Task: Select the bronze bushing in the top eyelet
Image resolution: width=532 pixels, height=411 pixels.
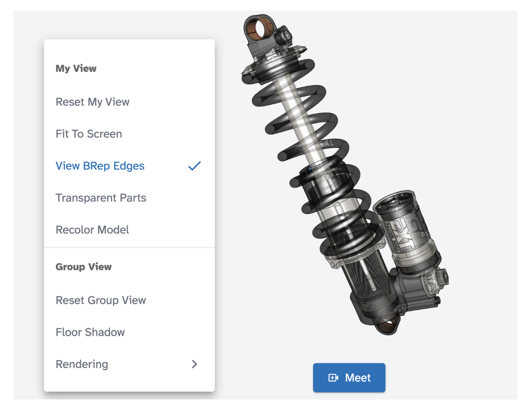Action: coord(259,28)
